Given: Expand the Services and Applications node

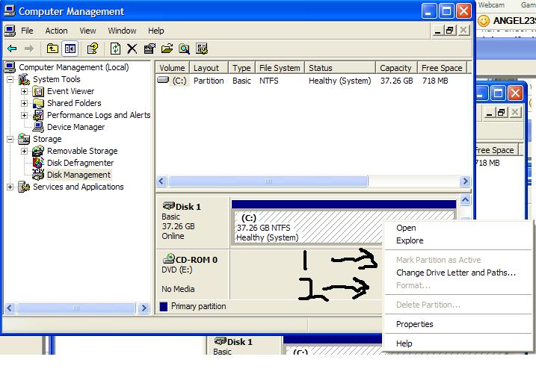Looking at the screenshot, I should click(x=10, y=187).
